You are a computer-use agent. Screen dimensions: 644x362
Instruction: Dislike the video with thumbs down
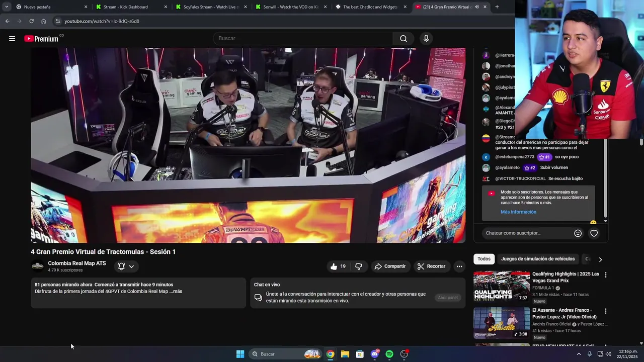[359, 266]
